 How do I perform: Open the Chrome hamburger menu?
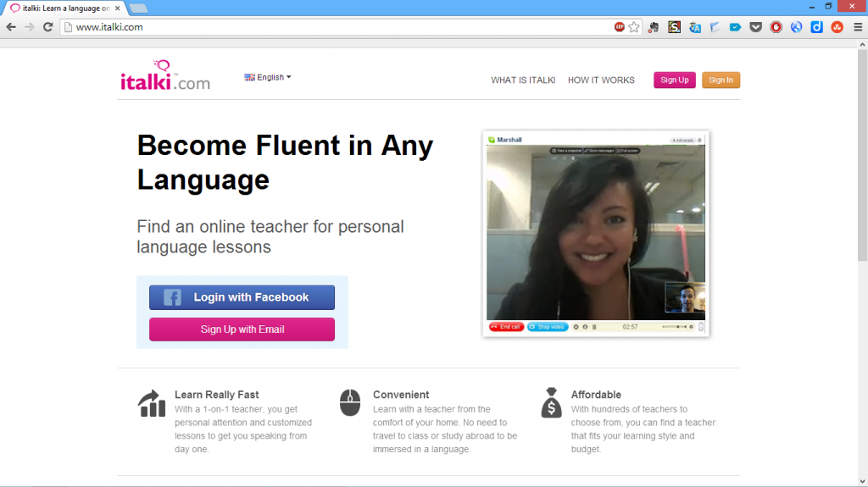click(x=858, y=26)
